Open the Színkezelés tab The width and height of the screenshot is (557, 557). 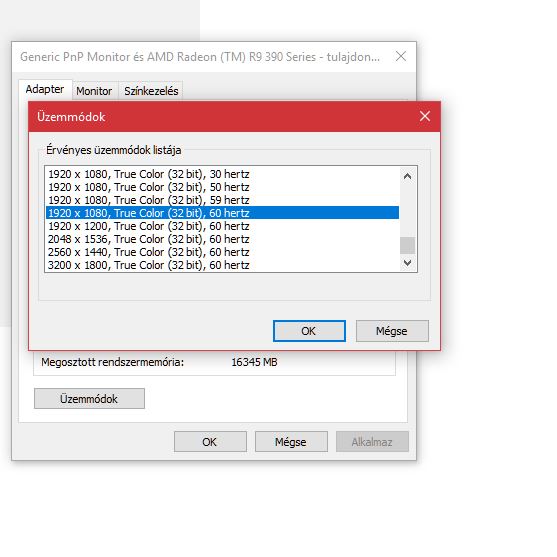tap(151, 91)
